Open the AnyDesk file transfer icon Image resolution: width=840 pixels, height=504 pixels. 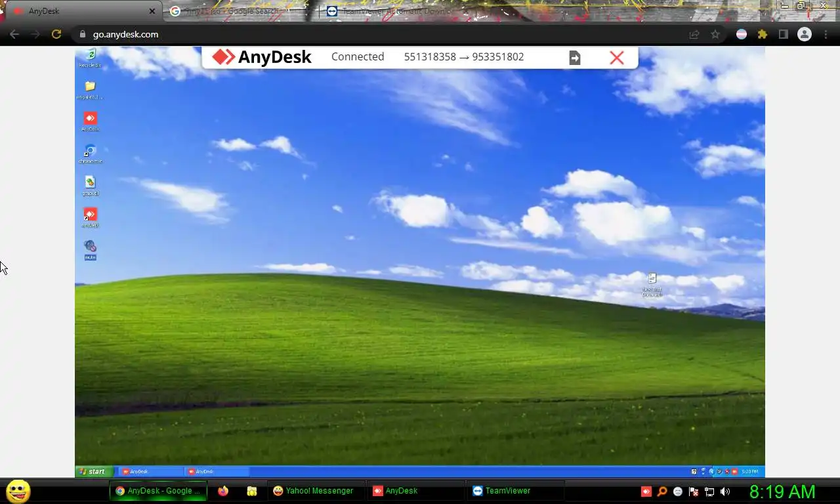pos(574,58)
